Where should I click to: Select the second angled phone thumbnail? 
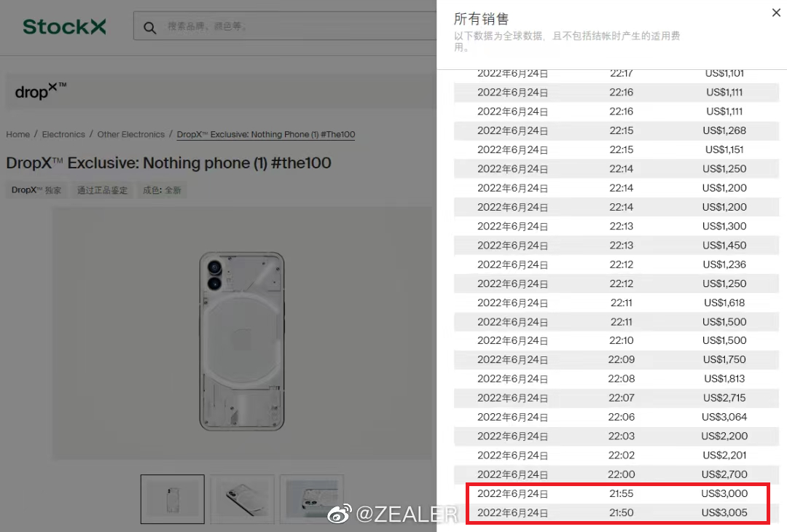(x=243, y=499)
